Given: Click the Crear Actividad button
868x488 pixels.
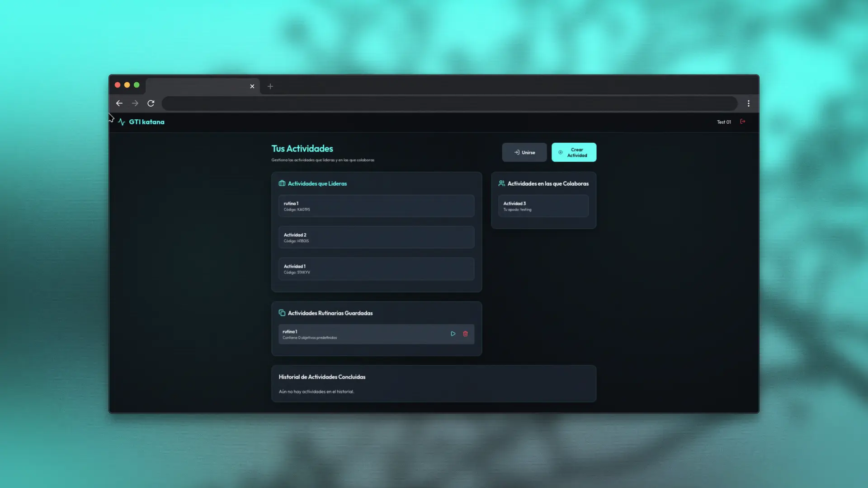Looking at the screenshot, I should 574,152.
